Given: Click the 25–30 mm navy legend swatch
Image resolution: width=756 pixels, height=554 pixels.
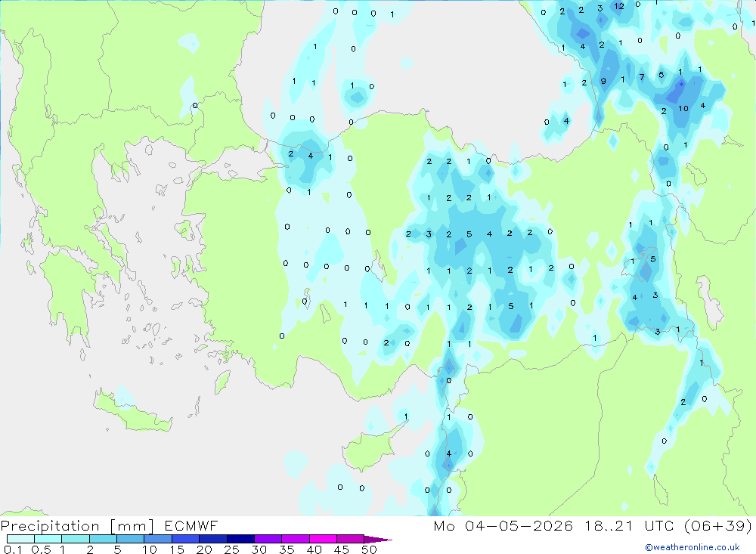Looking at the screenshot, I should [x=240, y=539].
